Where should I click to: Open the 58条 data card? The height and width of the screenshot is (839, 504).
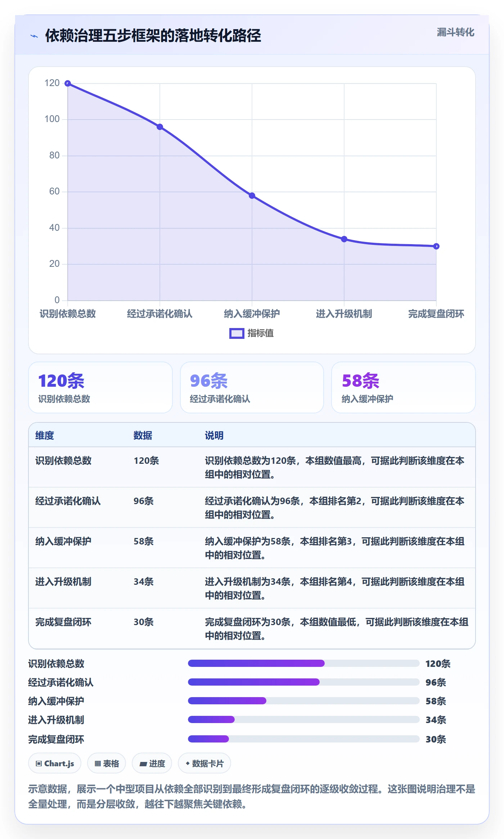404,387
